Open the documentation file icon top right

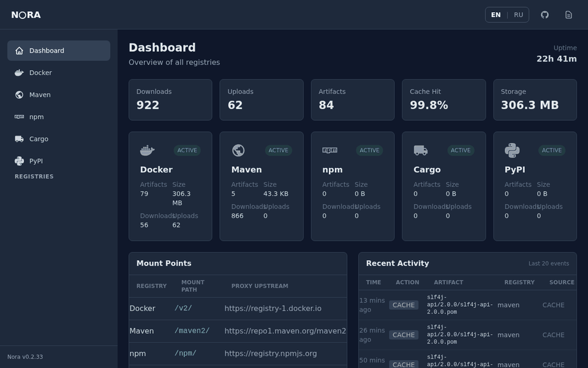[570, 14]
